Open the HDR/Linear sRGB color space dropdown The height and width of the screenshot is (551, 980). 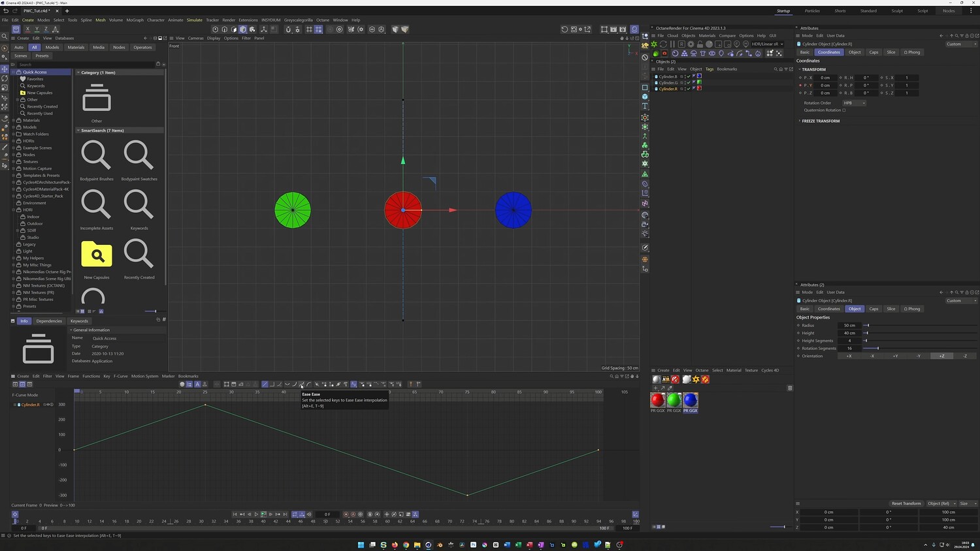767,44
